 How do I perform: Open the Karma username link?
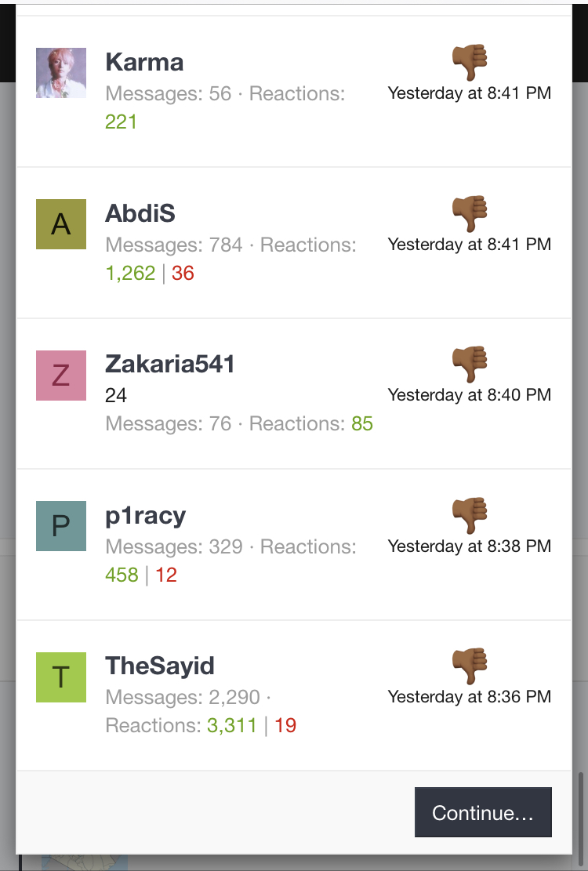144,62
